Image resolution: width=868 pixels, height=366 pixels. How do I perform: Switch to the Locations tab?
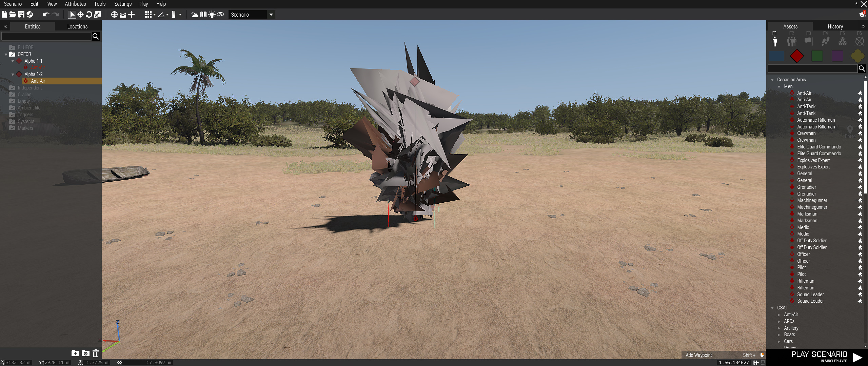click(77, 26)
